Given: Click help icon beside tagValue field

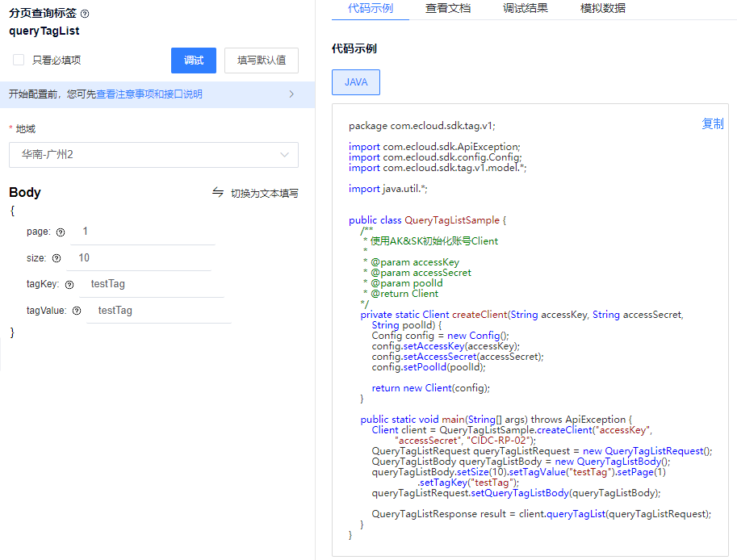Looking at the screenshot, I should pyautogui.click(x=77, y=311).
